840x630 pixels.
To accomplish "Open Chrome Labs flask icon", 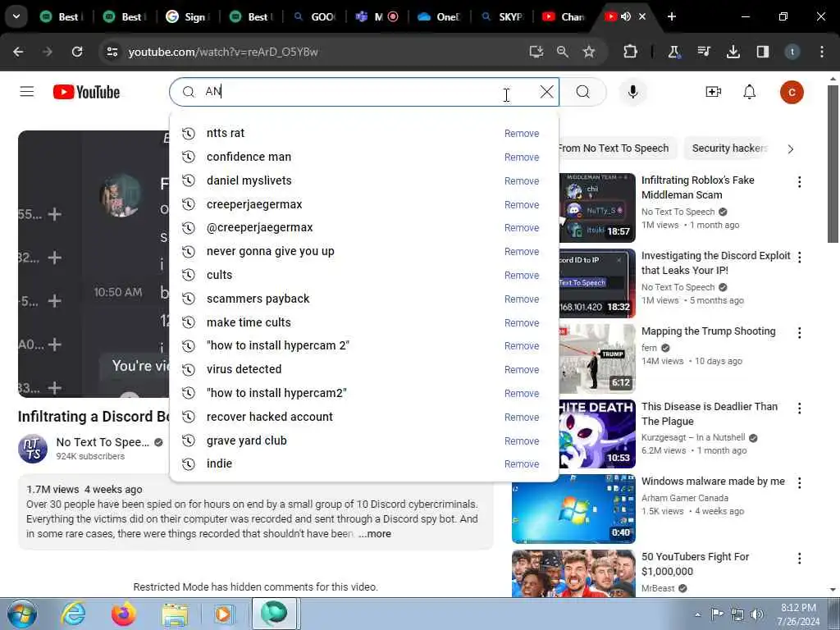I will [673, 52].
